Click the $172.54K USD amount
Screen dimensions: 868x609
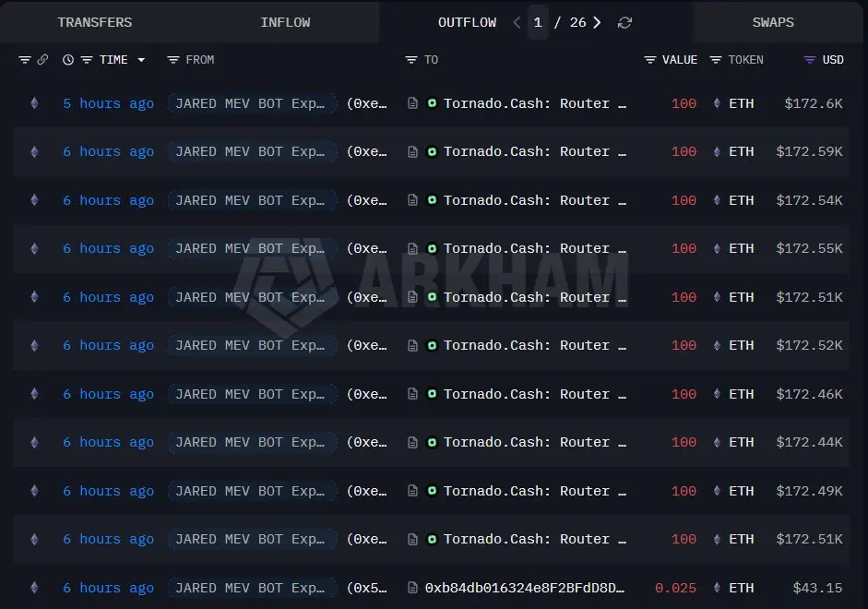tap(809, 200)
